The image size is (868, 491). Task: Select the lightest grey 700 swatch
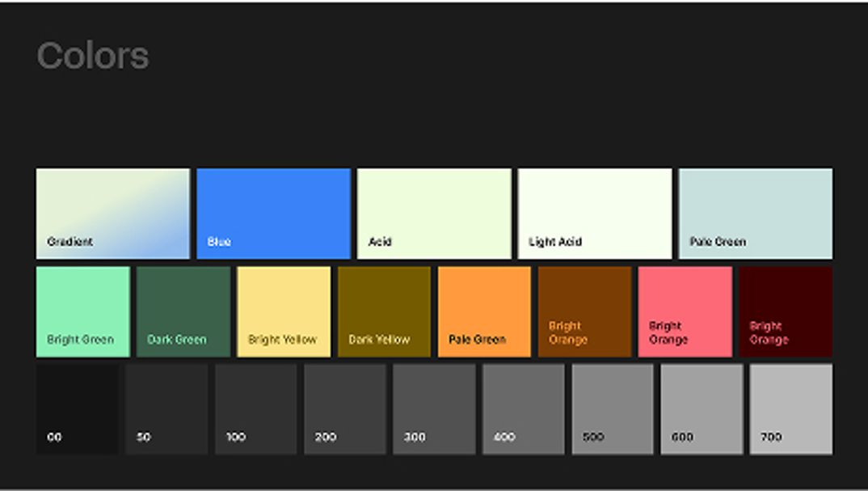coord(790,408)
